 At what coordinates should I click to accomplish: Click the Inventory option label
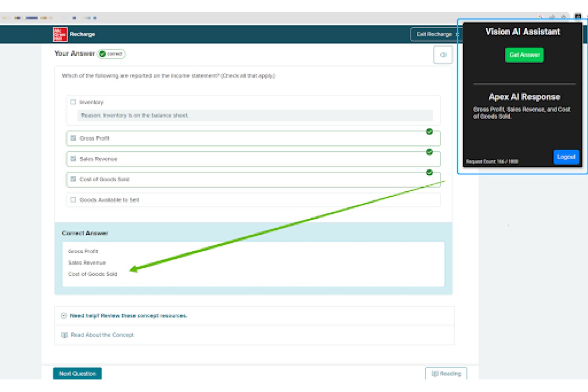pos(92,102)
